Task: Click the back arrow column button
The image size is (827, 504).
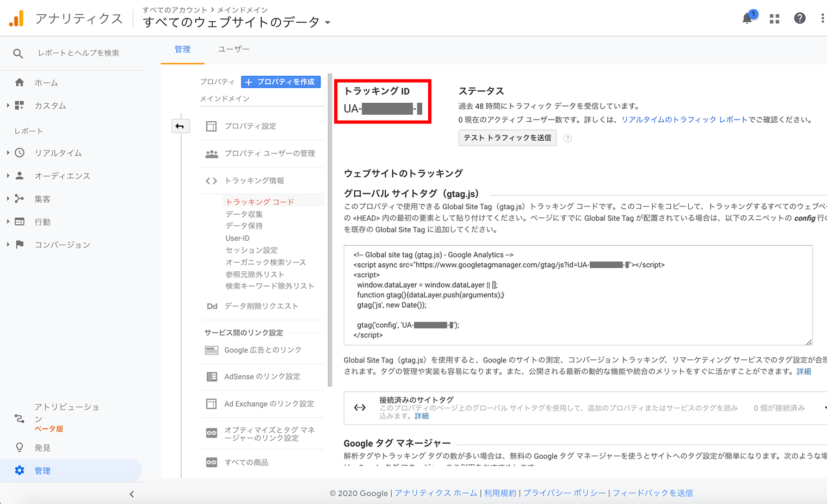Action: pyautogui.click(x=180, y=126)
